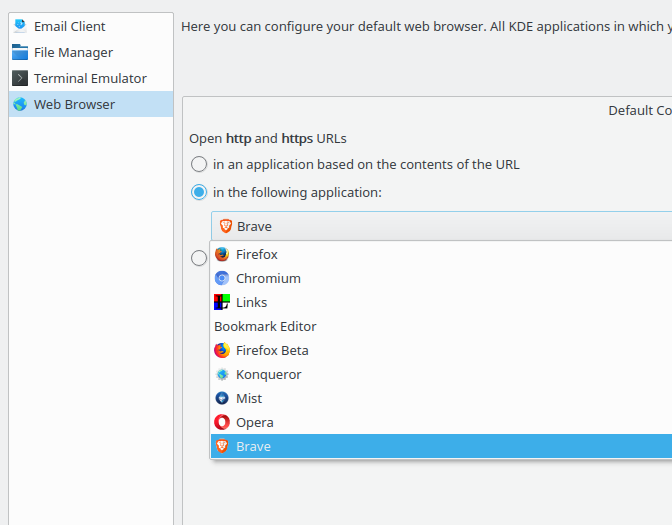The image size is (672, 525).
Task: Click the Web Browser globe icon
Action: click(20, 104)
